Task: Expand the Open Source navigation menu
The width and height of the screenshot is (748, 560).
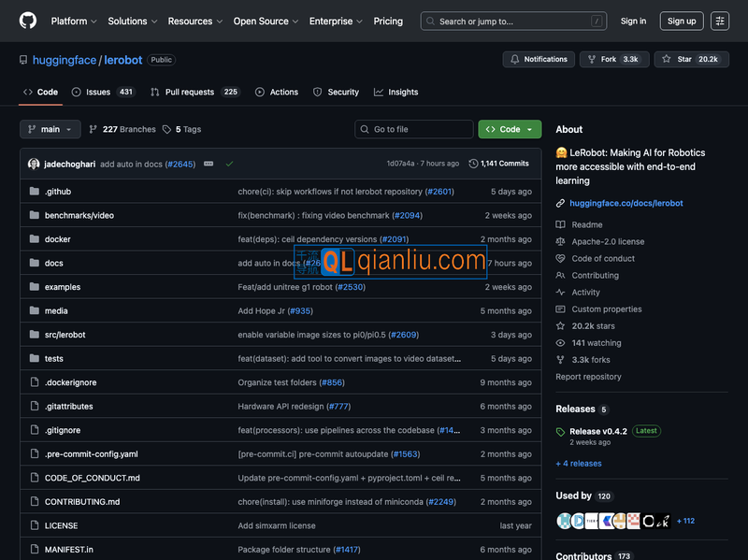Action: (x=266, y=21)
